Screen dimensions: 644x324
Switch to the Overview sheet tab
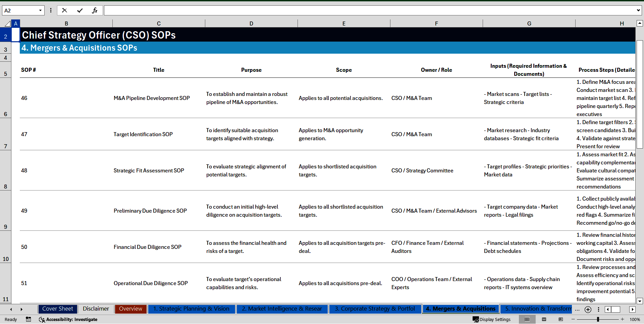tap(130, 309)
